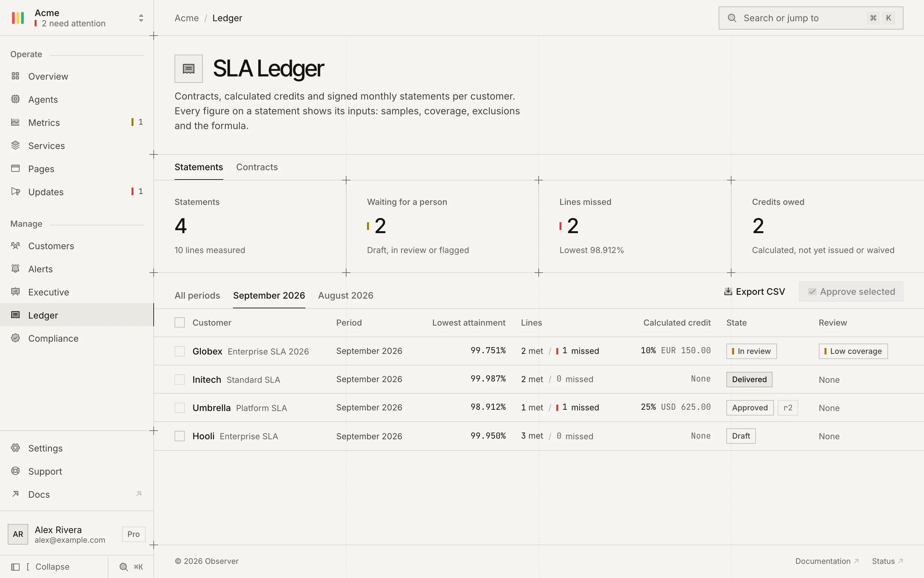Click the Customers people icon
The image size is (924, 578).
click(x=15, y=245)
